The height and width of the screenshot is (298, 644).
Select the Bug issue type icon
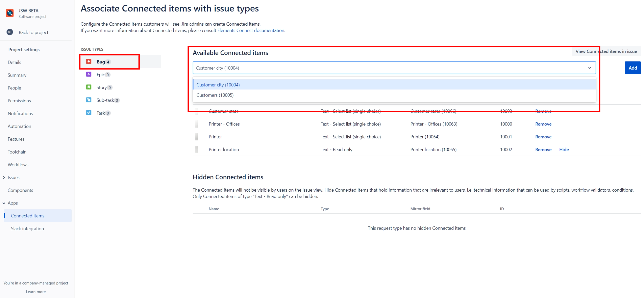tap(89, 62)
